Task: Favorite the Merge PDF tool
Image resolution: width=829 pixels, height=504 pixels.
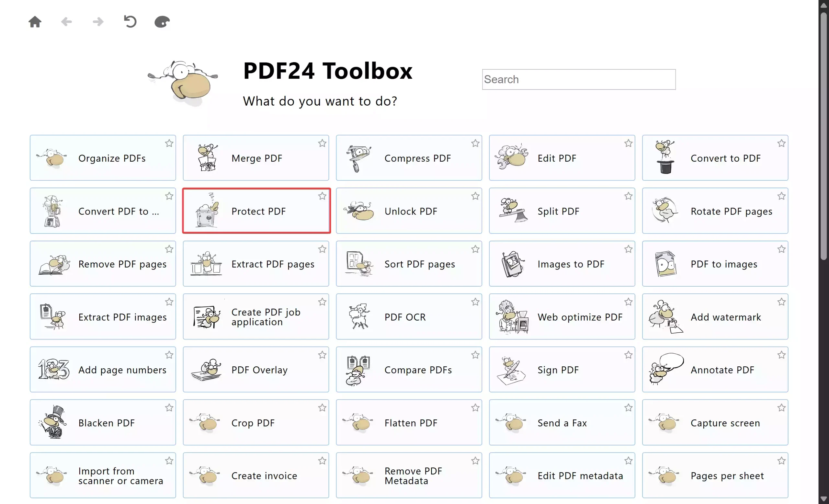Action: (x=322, y=143)
